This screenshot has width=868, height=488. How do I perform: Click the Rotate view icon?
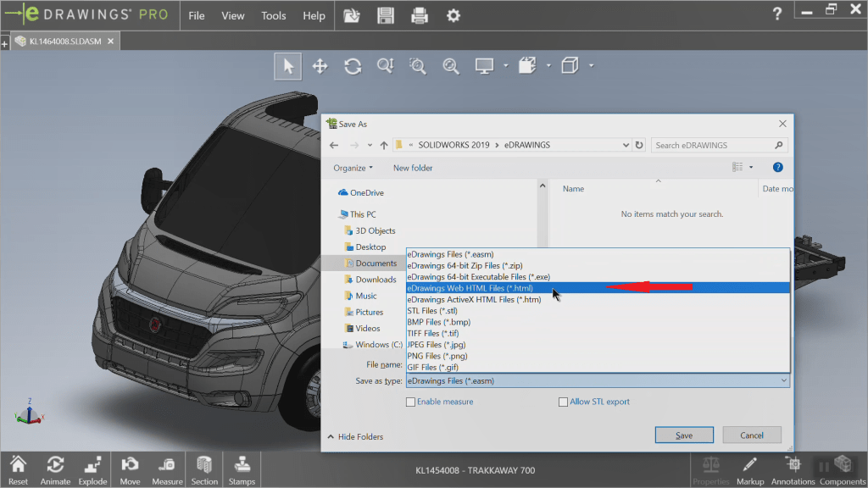click(353, 66)
